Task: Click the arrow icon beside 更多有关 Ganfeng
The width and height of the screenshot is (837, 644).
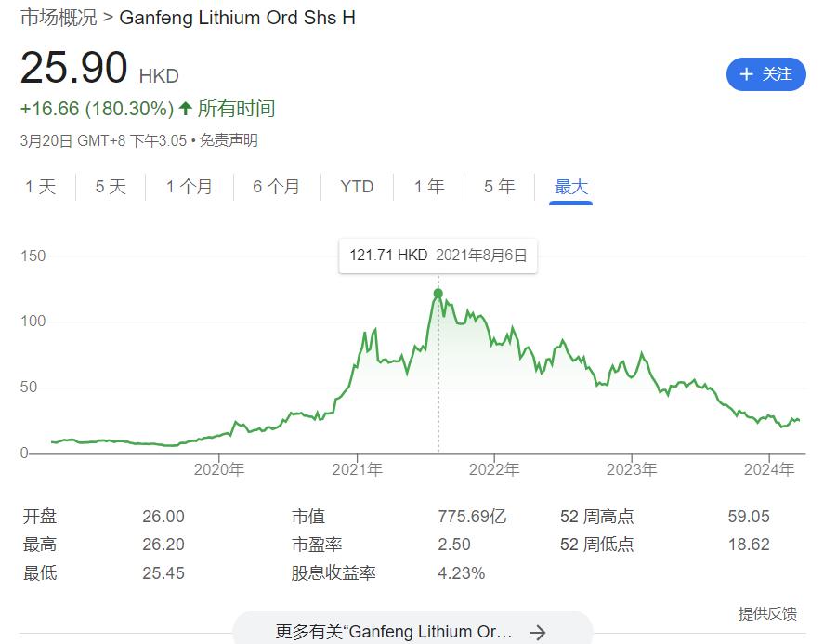Action: click(538, 633)
